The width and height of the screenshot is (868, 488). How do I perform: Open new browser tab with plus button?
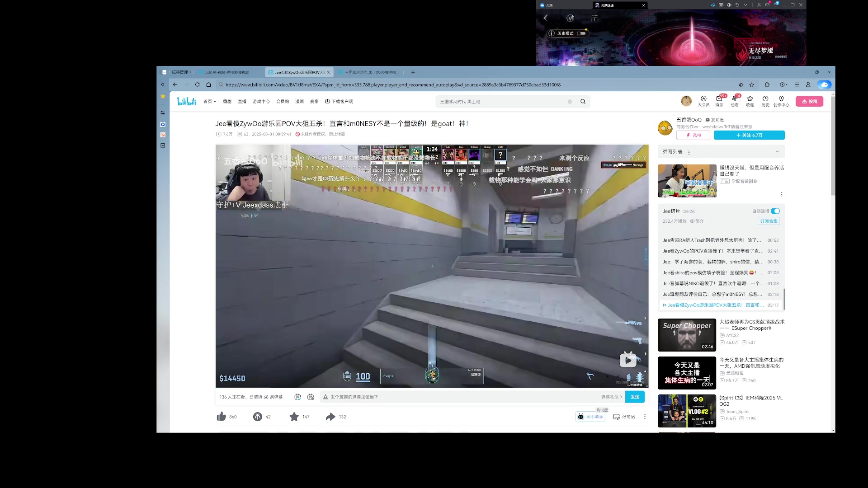pyautogui.click(x=413, y=72)
